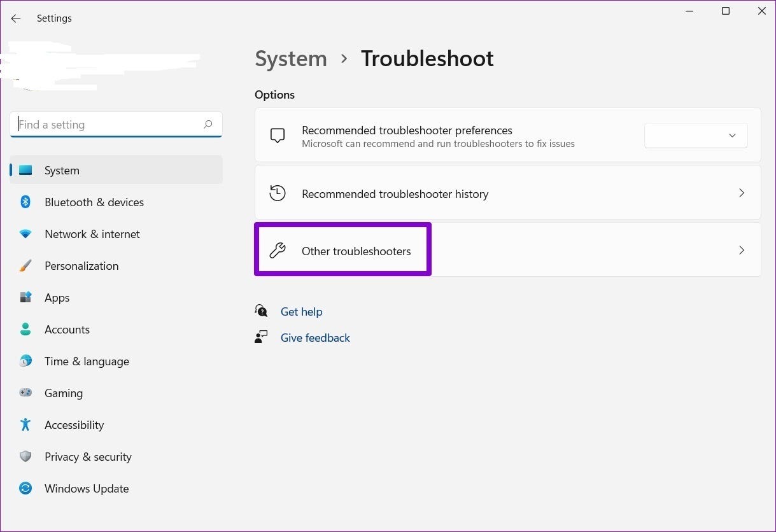The image size is (776, 532).
Task: Click the Bluetooth & devices icon
Action: pyautogui.click(x=25, y=202)
